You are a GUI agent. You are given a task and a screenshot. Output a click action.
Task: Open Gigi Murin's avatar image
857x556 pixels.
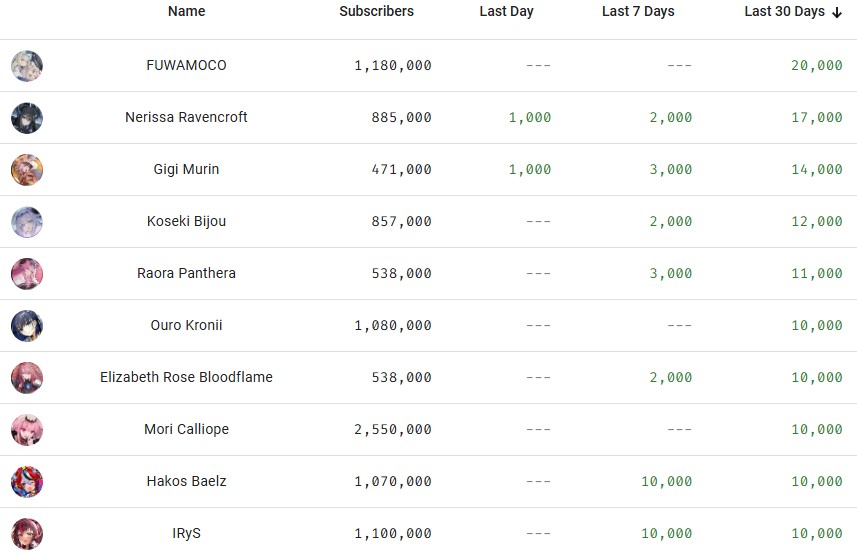click(x=27, y=170)
